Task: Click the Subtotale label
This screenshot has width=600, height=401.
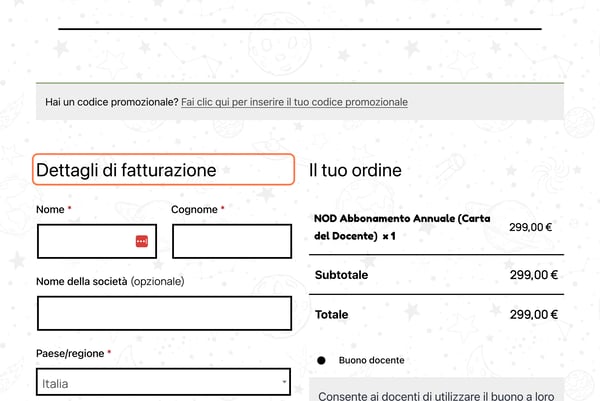Action: pyautogui.click(x=341, y=275)
